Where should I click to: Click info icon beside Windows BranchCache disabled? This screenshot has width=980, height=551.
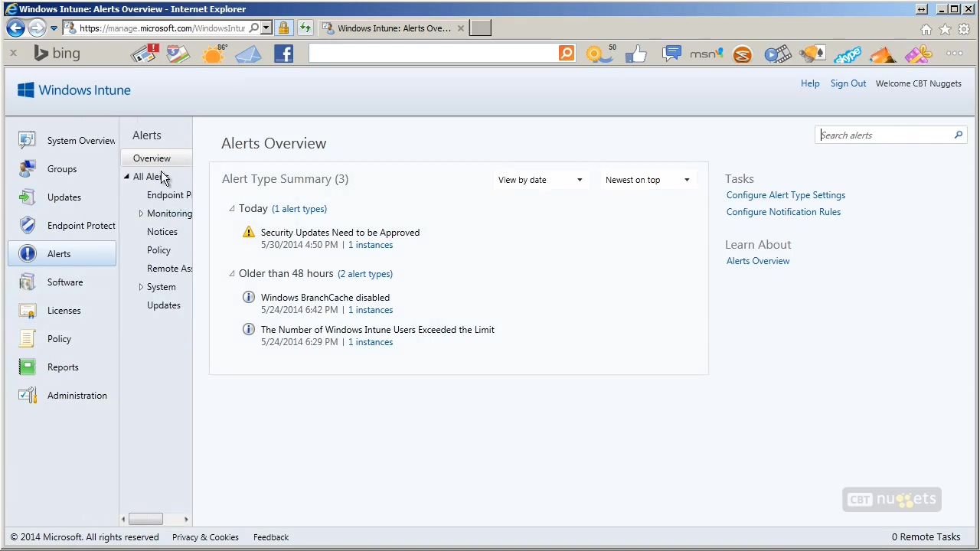248,297
